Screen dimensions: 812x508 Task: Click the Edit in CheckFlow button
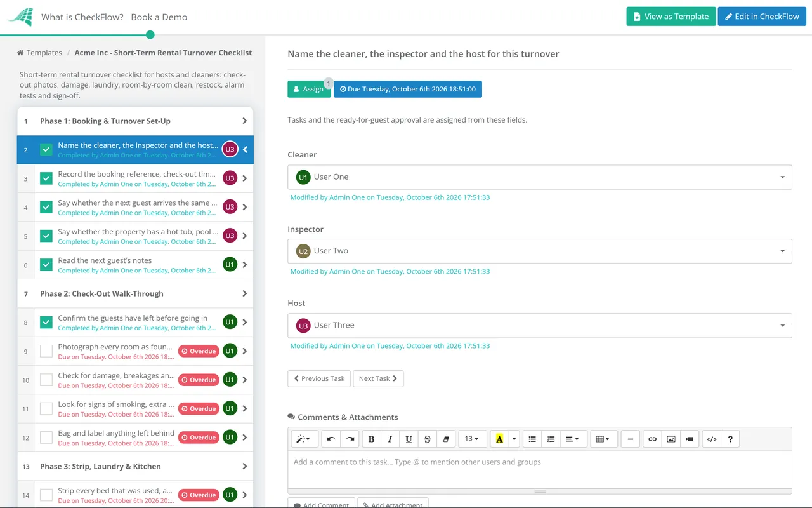click(x=762, y=17)
